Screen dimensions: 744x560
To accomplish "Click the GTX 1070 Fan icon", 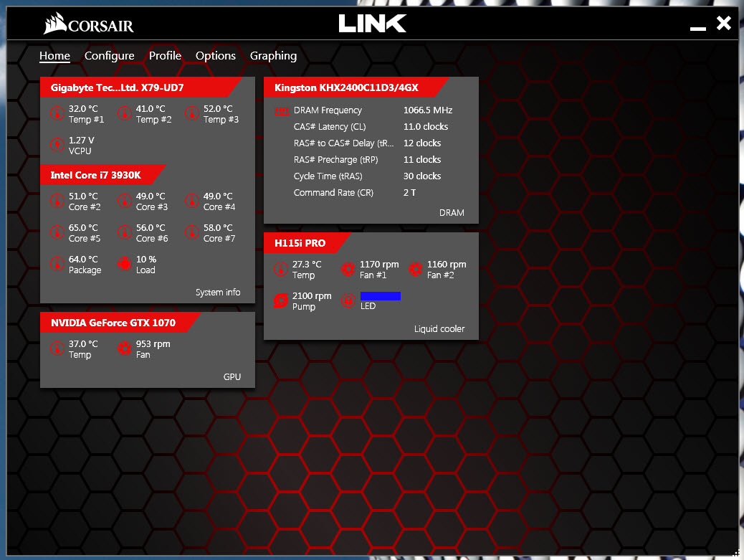I will 125,348.
